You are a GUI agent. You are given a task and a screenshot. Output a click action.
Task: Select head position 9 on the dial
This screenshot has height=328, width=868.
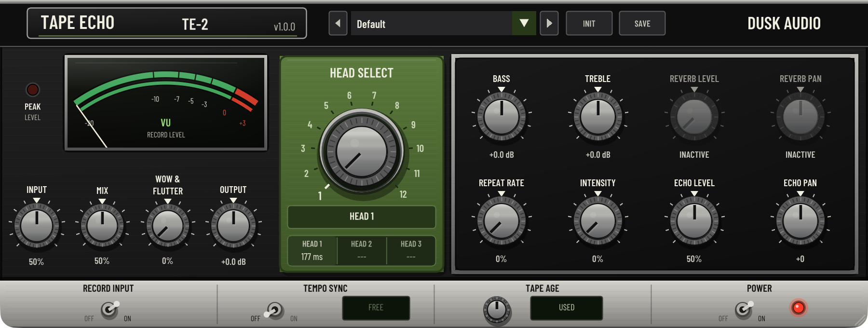click(413, 124)
